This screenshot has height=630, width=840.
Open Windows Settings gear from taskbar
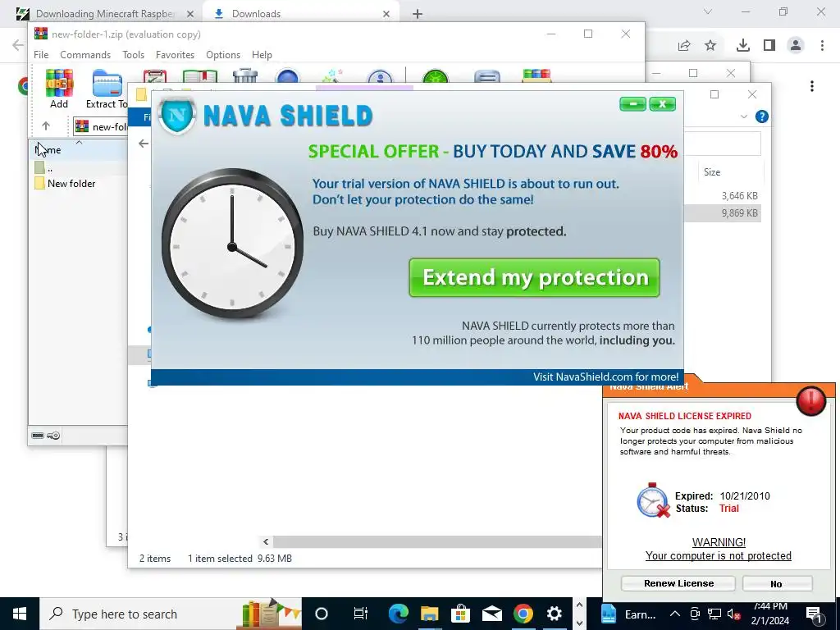555,614
